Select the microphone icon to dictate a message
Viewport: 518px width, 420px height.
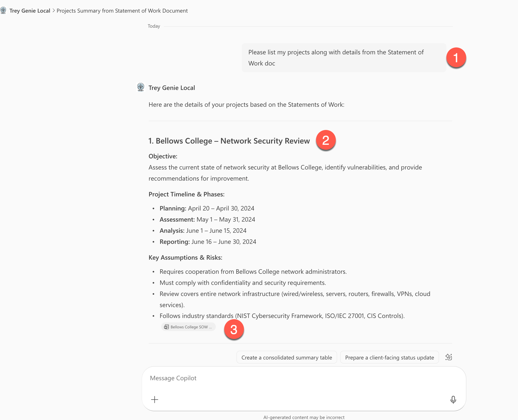(454, 399)
